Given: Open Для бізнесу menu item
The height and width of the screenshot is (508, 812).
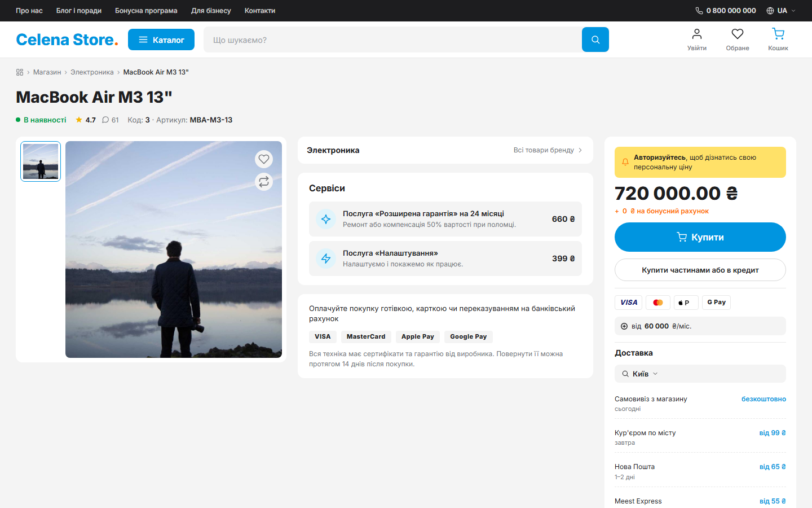Looking at the screenshot, I should (x=211, y=11).
